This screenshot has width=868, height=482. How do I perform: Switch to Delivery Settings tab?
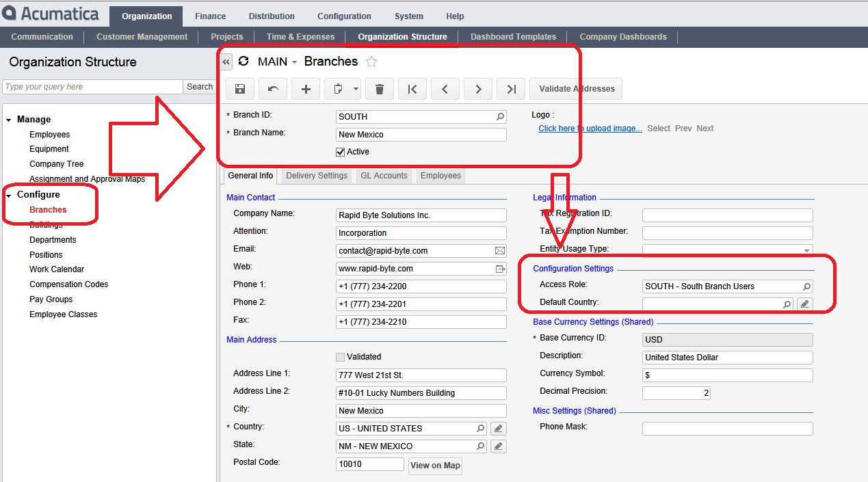[x=317, y=176]
